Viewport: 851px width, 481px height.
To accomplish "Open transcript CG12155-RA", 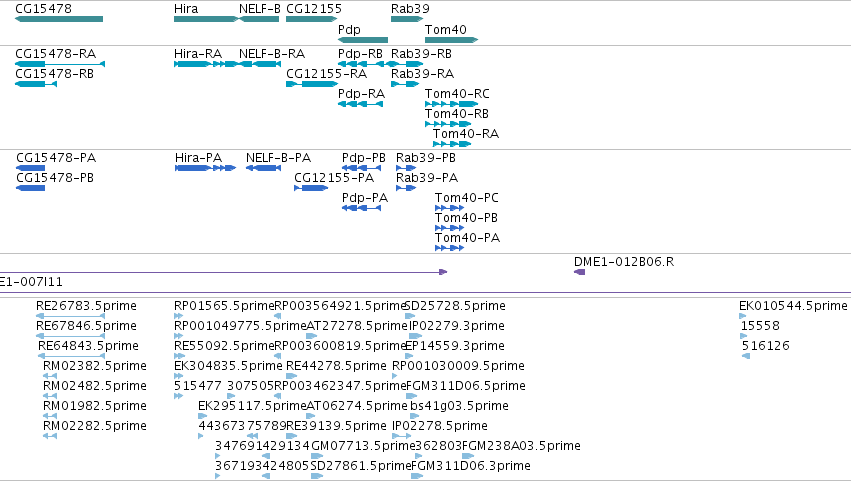I will point(326,73).
